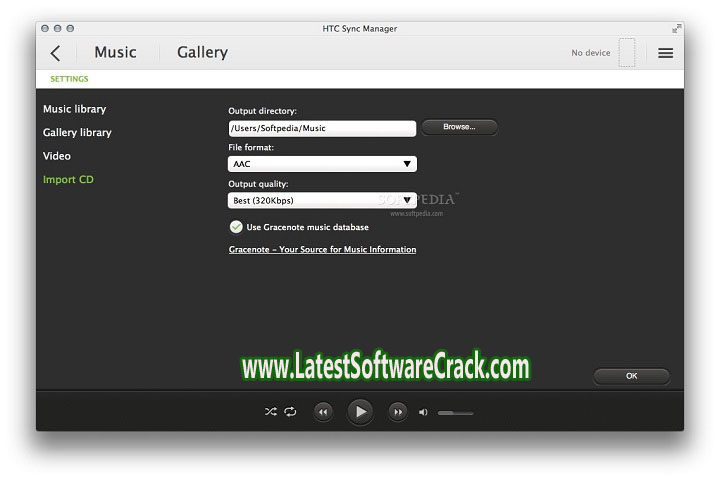The width and height of the screenshot is (720, 480).
Task: Switch to the Music tab
Action: (115, 53)
